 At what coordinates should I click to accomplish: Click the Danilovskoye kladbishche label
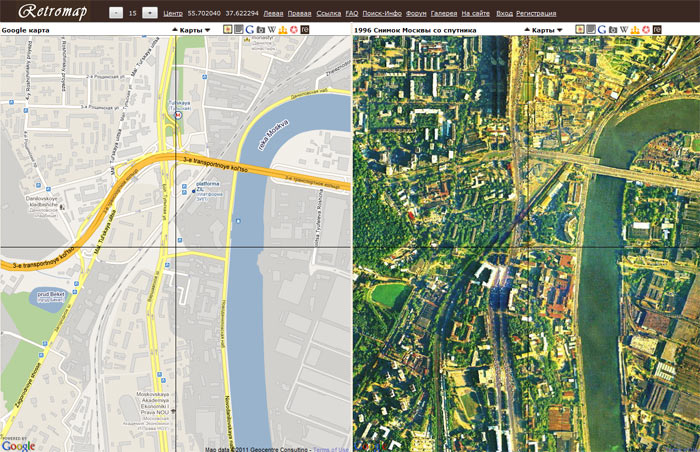click(x=43, y=201)
